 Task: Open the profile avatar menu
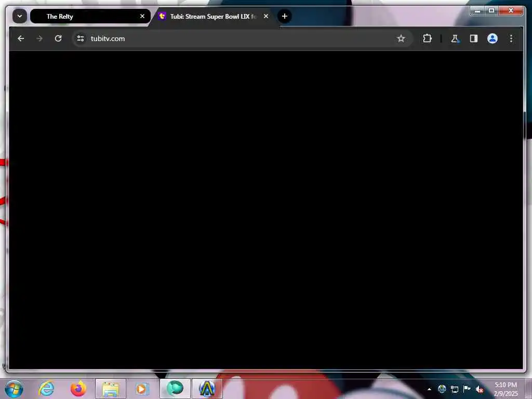pyautogui.click(x=493, y=38)
